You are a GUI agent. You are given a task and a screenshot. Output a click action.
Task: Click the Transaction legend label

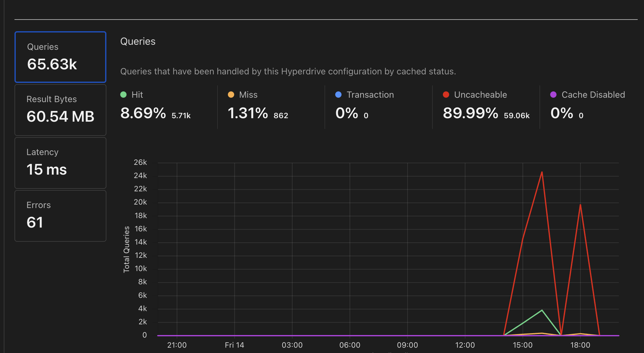[x=370, y=95]
